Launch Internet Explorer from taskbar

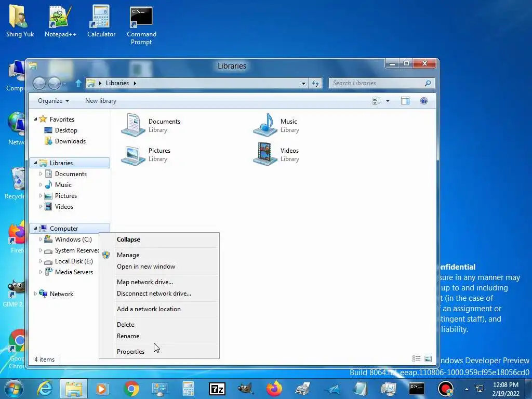pos(45,389)
